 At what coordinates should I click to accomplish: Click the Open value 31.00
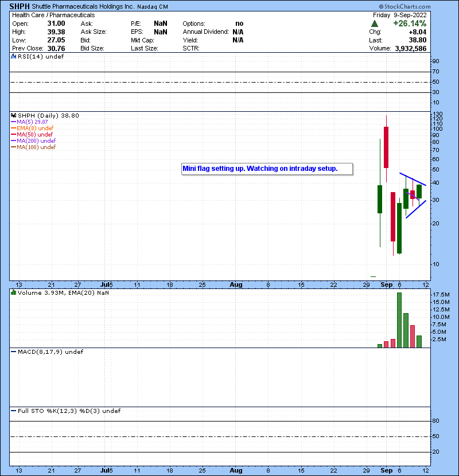pyautogui.click(x=56, y=24)
